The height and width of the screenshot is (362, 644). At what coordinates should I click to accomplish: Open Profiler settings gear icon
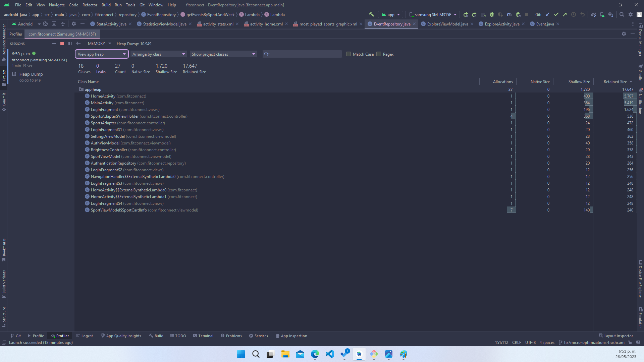tap(624, 34)
